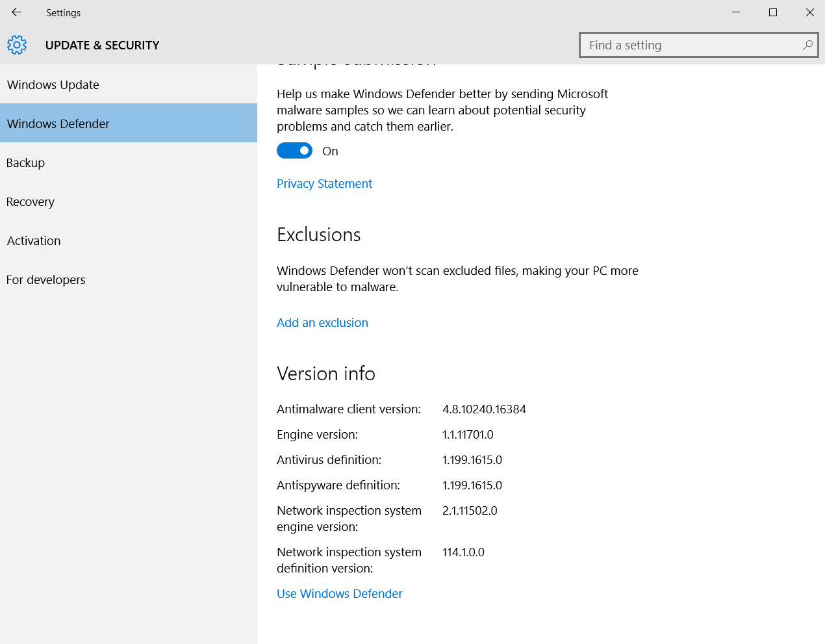
Task: Open the Windows Update section
Action: [53, 84]
